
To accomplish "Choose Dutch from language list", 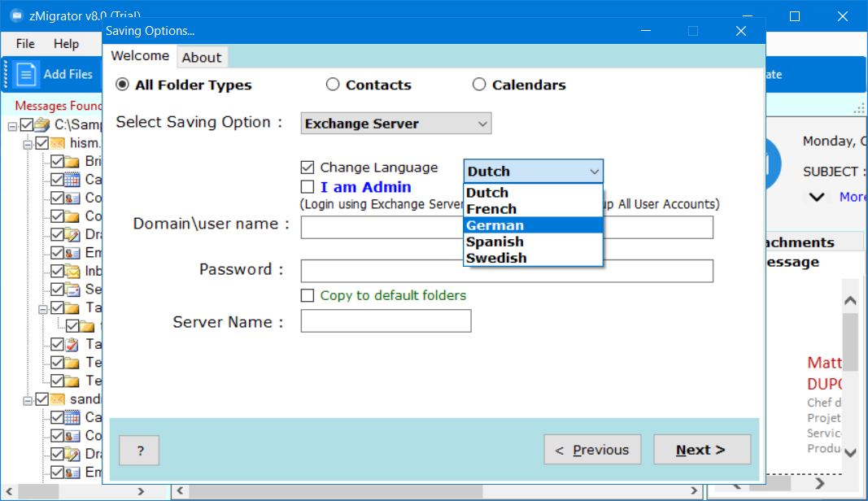I will point(533,193).
